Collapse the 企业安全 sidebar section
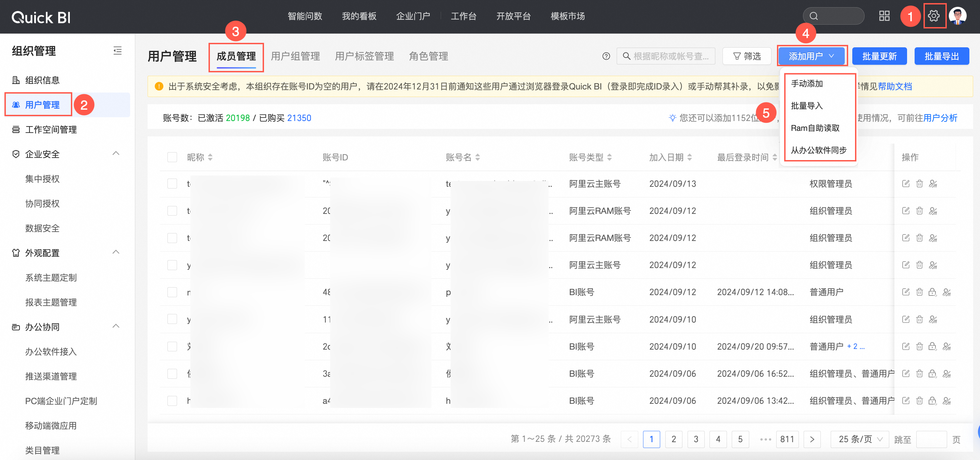Image resolution: width=980 pixels, height=460 pixels. click(116, 154)
